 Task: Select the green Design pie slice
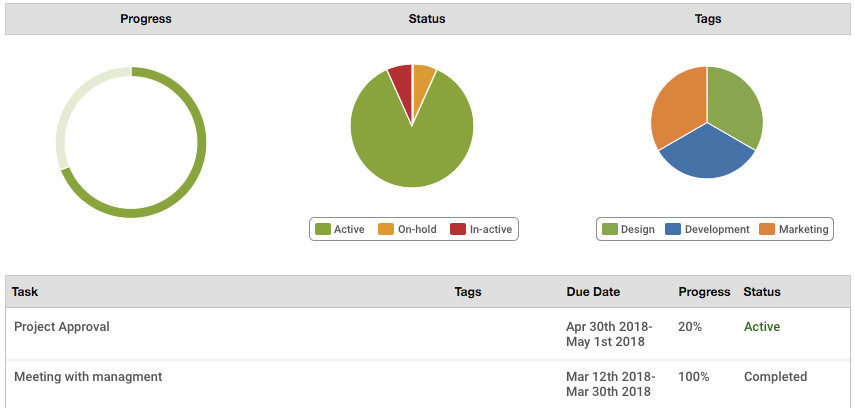point(735,106)
